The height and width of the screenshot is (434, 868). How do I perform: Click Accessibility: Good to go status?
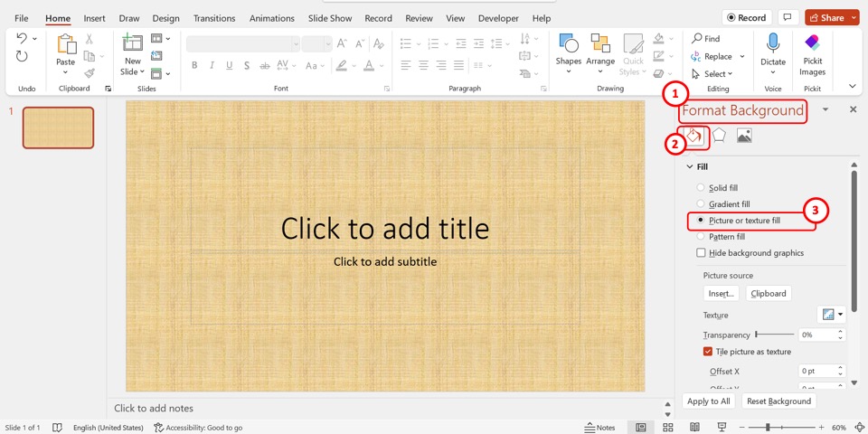(x=198, y=428)
